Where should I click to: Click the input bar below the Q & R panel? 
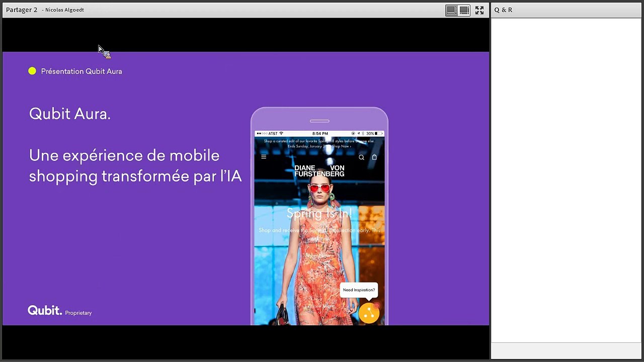pyautogui.click(x=567, y=350)
